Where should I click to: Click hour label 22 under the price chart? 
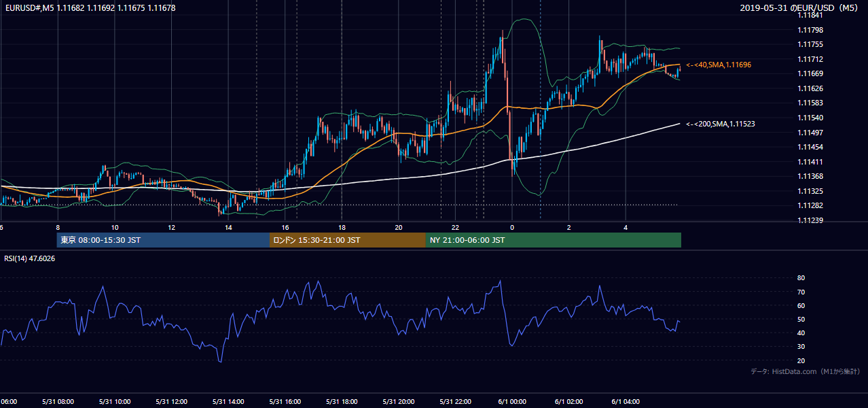tap(455, 228)
